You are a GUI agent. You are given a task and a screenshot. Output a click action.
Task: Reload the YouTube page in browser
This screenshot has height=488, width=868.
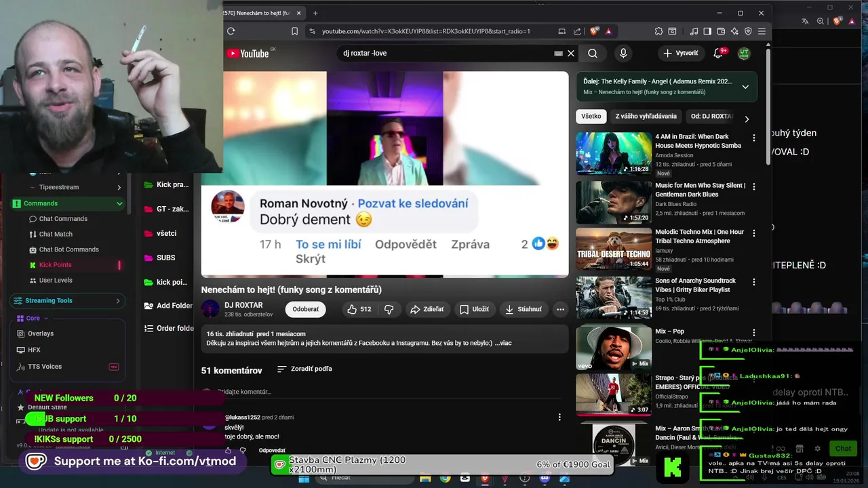pyautogui.click(x=231, y=31)
